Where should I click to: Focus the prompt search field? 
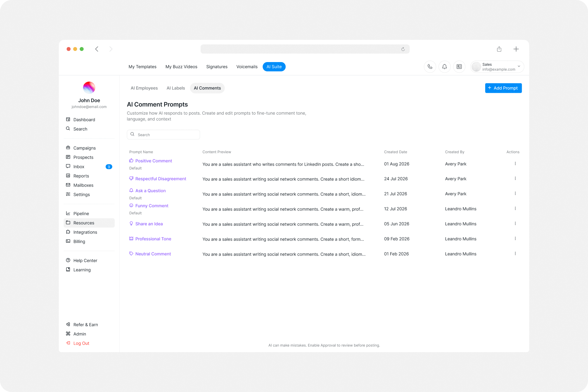(x=163, y=135)
